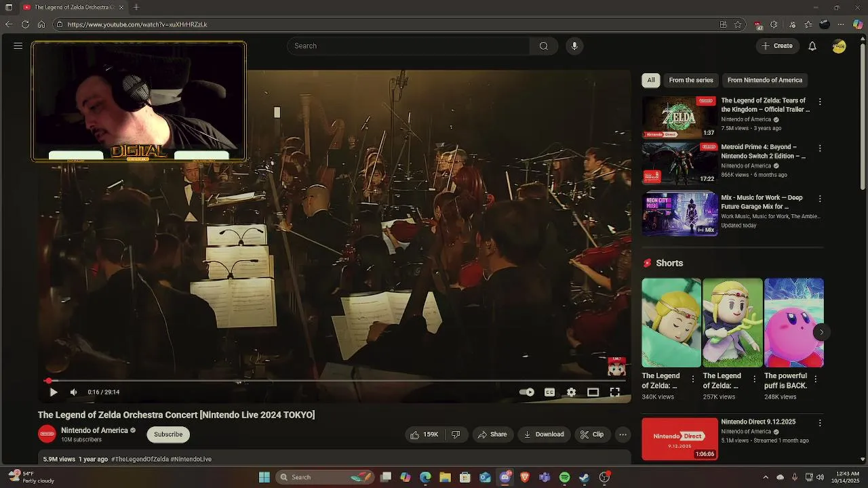Viewport: 868px width, 488px height.
Task: Dislike the video
Action: pos(456,434)
